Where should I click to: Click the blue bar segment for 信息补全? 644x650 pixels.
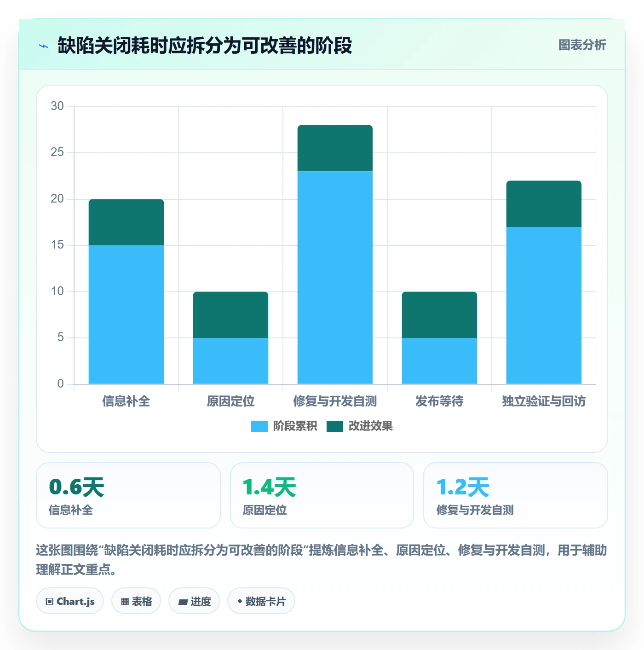pyautogui.click(x=126, y=314)
